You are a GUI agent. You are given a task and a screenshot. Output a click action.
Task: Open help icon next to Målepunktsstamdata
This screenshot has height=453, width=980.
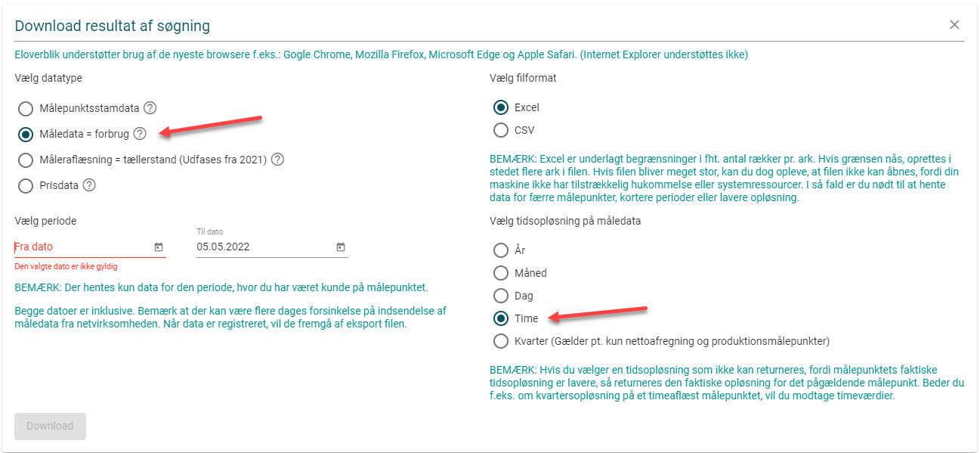tap(150, 108)
